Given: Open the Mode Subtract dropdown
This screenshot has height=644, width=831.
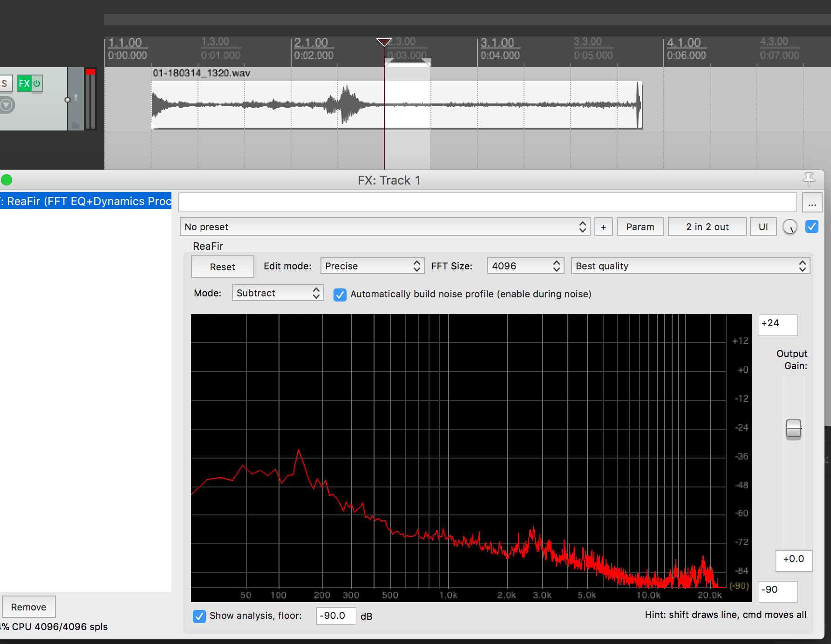Looking at the screenshot, I should [x=278, y=293].
